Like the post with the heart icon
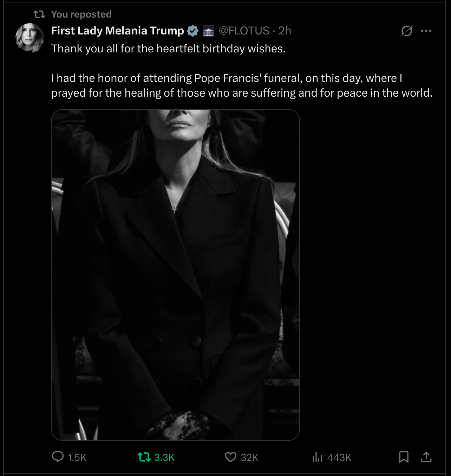Screen dimensions: 451x476 tap(230, 457)
